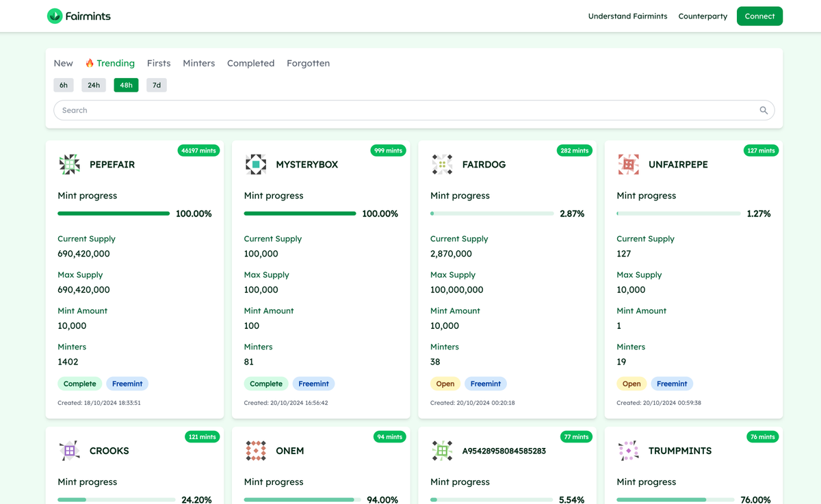Click the 100,000,000 Max Supply value
Viewport: 821px width, 504px height.
457,290
